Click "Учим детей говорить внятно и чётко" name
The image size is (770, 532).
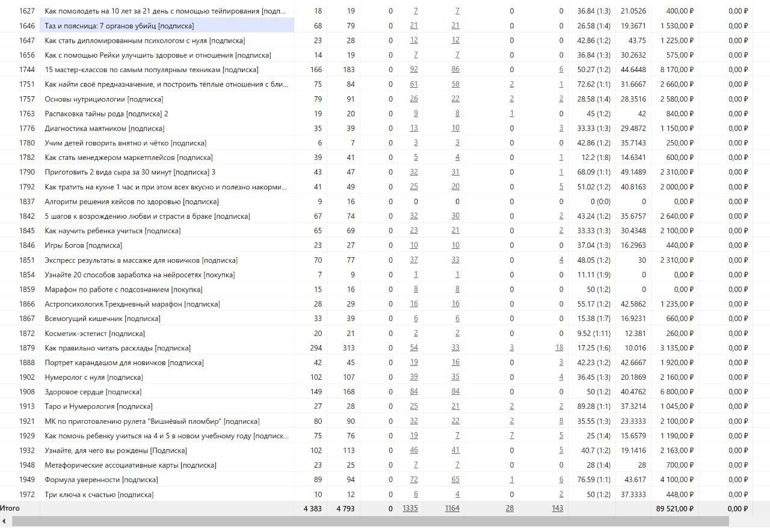pyautogui.click(x=125, y=143)
